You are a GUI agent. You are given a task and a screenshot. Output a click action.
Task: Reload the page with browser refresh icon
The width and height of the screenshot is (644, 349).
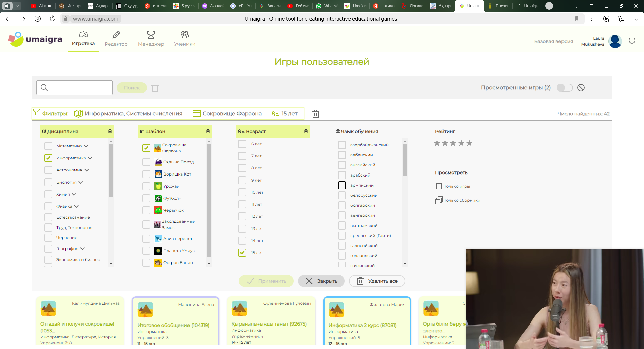(52, 19)
